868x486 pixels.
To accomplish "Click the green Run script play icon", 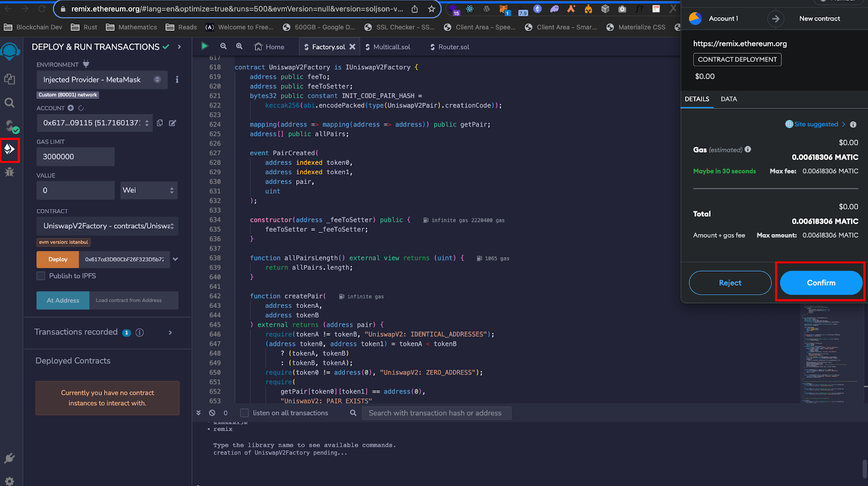I will coord(205,46).
